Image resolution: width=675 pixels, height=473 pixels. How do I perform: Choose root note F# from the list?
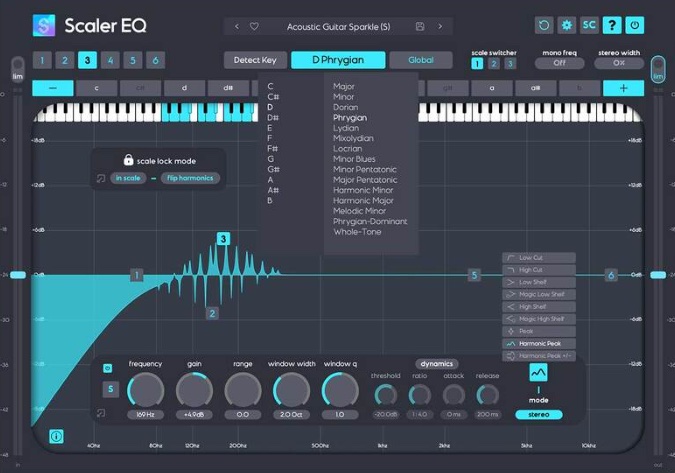272,148
